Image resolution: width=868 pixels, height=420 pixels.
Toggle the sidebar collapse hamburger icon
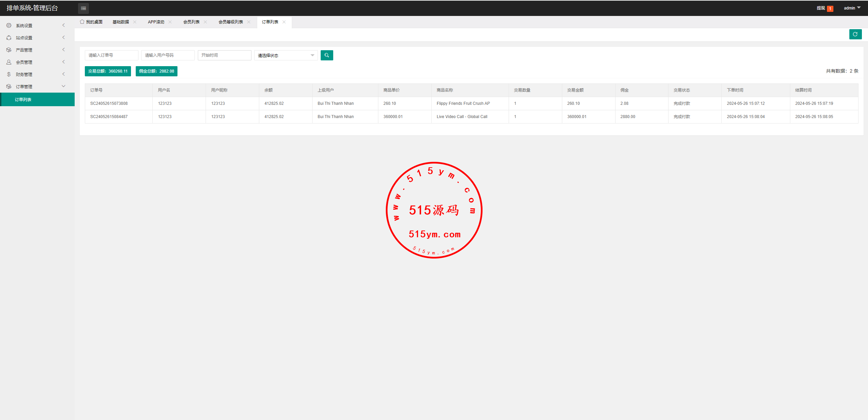point(83,8)
